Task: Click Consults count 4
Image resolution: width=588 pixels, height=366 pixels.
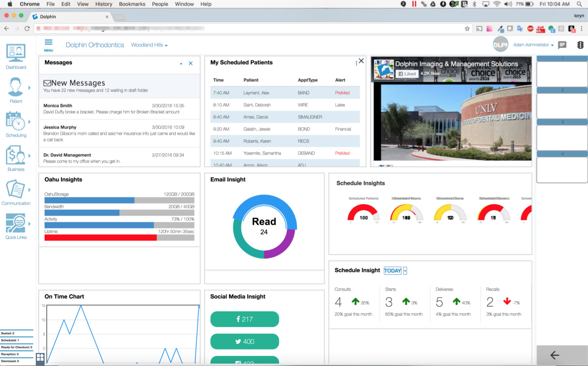Action: pos(338,302)
